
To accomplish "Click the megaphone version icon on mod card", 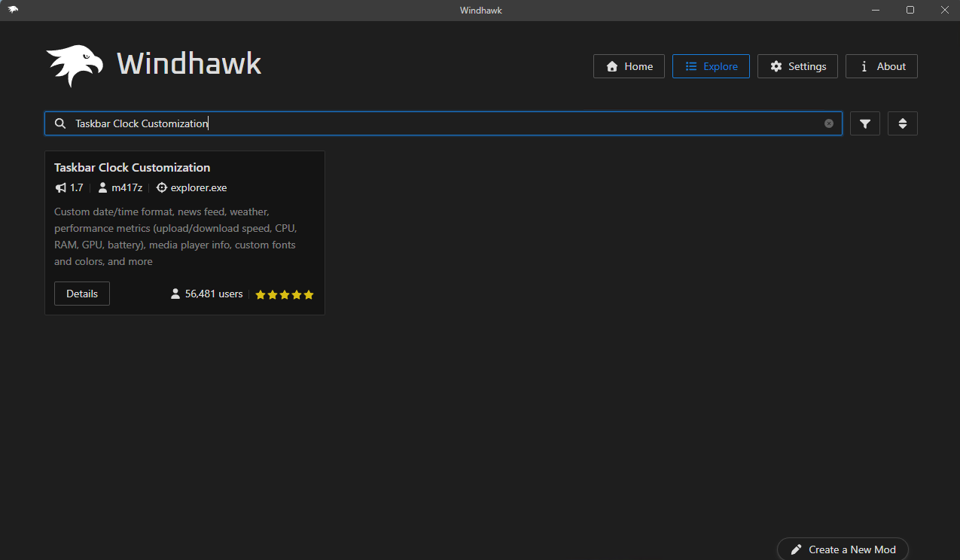I will coord(61,187).
